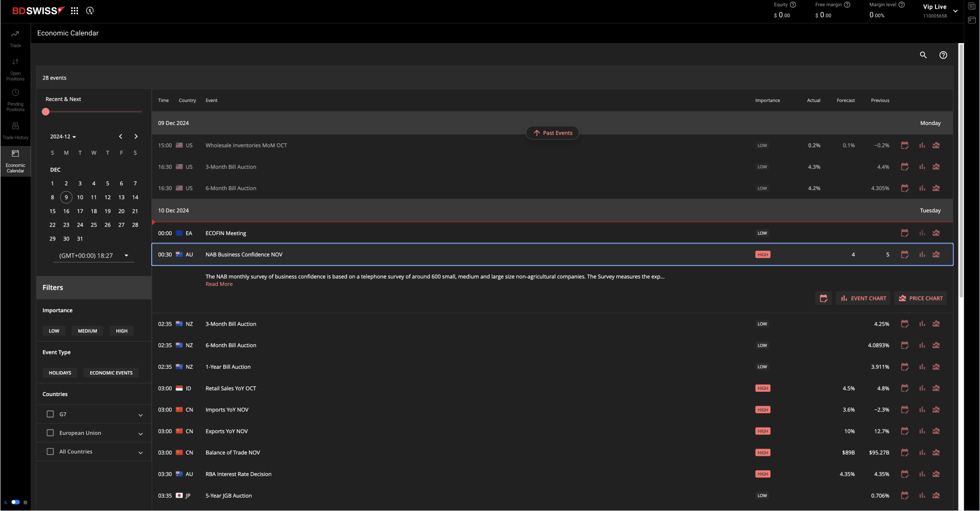Screen dimensions: 980x511
Task: Click Margin level info question icon
Action: coord(902,5)
